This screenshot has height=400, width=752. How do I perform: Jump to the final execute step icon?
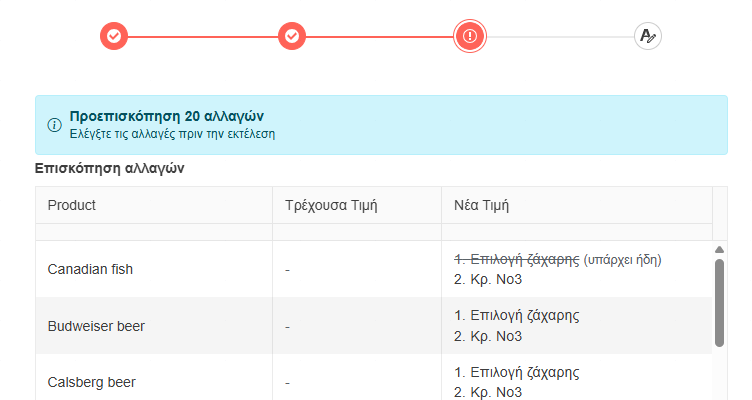click(648, 36)
